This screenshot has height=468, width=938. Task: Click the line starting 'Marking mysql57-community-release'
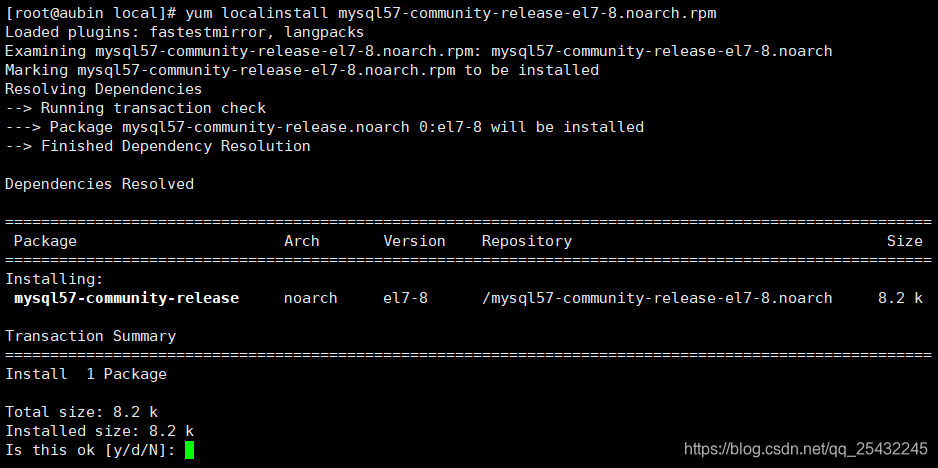302,70
